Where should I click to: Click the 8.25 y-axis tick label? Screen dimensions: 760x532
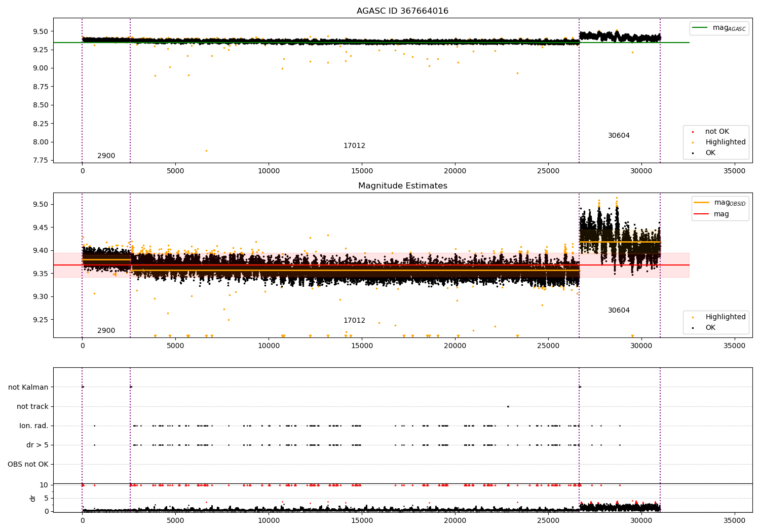tap(40, 124)
